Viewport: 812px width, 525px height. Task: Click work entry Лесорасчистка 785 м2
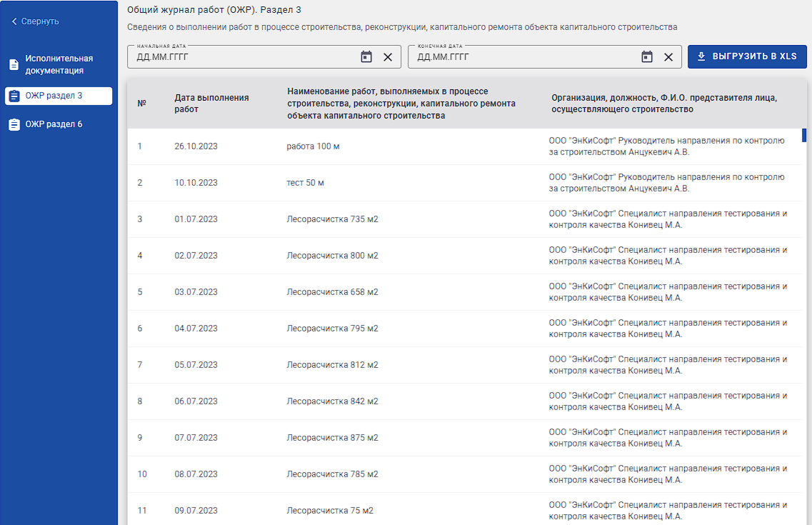click(333, 474)
